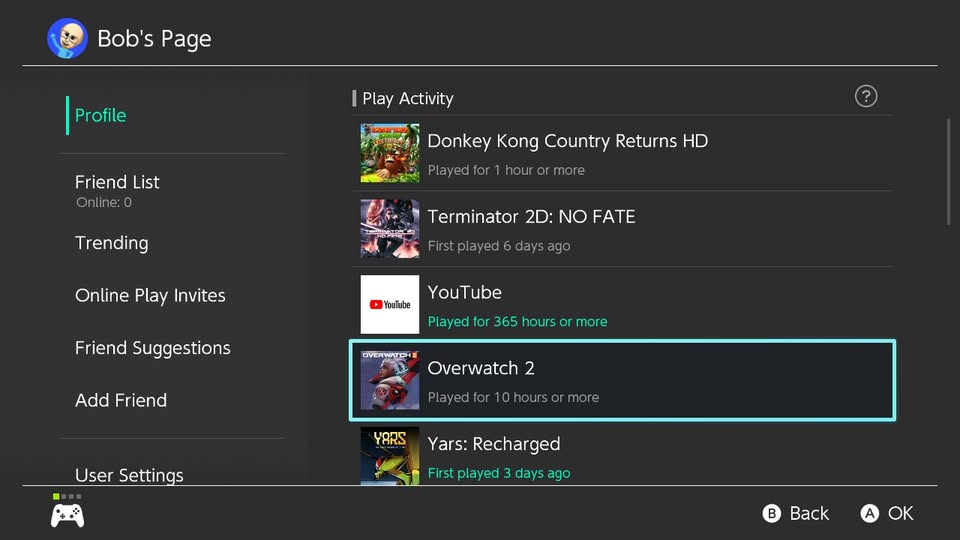Open Friend Suggestions in sidebar
Screen dimensions: 960x540
tap(152, 348)
